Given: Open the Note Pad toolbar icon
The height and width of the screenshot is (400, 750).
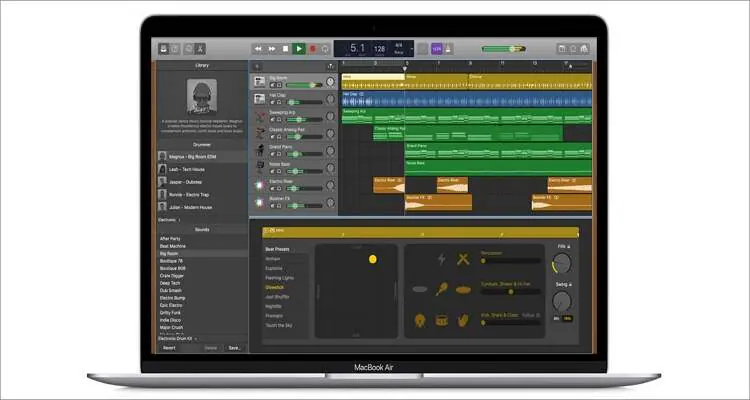Looking at the screenshot, I should pyautogui.click(x=562, y=49).
